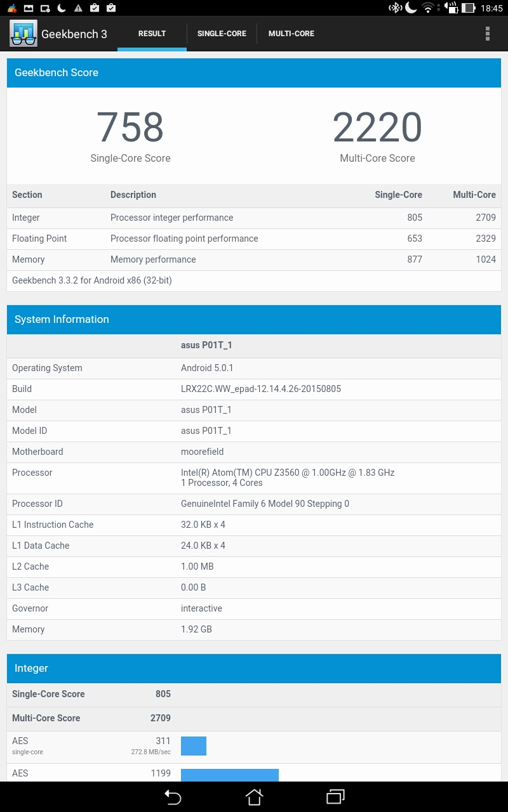Select 'Processor floating point performance' description

coord(184,239)
